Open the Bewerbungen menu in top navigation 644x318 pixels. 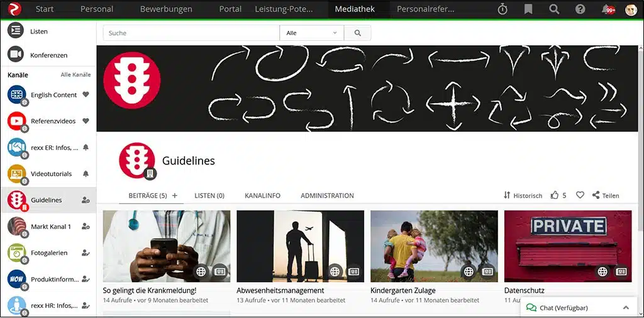point(166,9)
